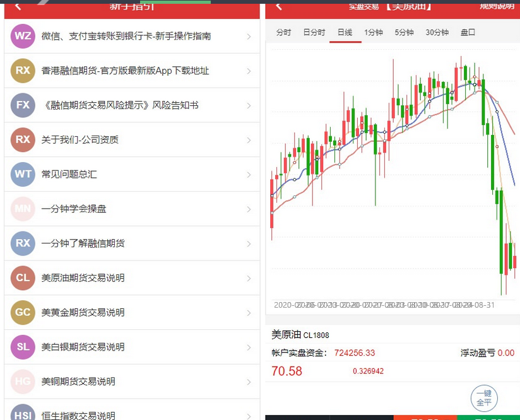Click the FX 风险提示 circular icon
Image resolution: width=520 pixels, height=420 pixels.
pos(22,105)
